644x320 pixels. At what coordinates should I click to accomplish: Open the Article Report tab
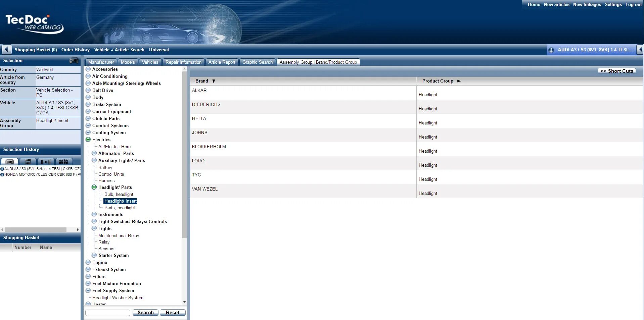pos(222,62)
